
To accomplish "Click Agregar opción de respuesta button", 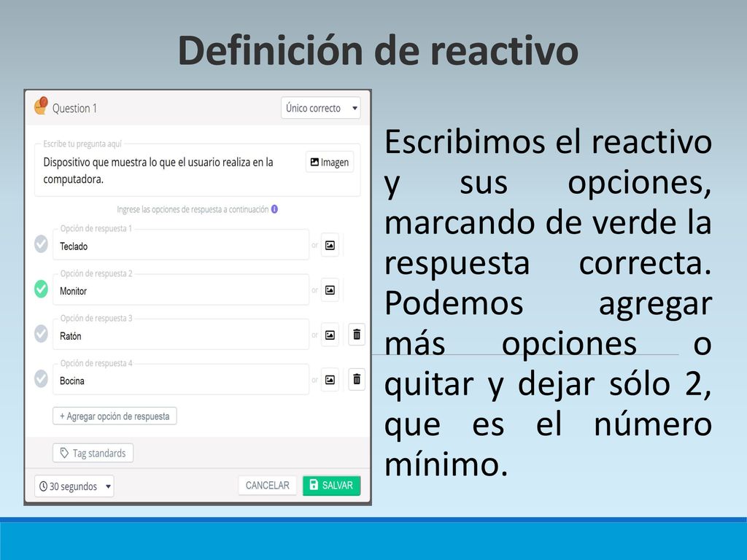I will coord(115,416).
